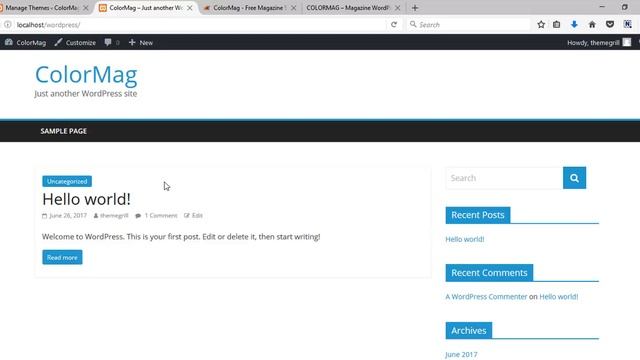Viewport: 640px width, 360px height.
Task: Open the downloads arrow icon
Action: coord(574,24)
